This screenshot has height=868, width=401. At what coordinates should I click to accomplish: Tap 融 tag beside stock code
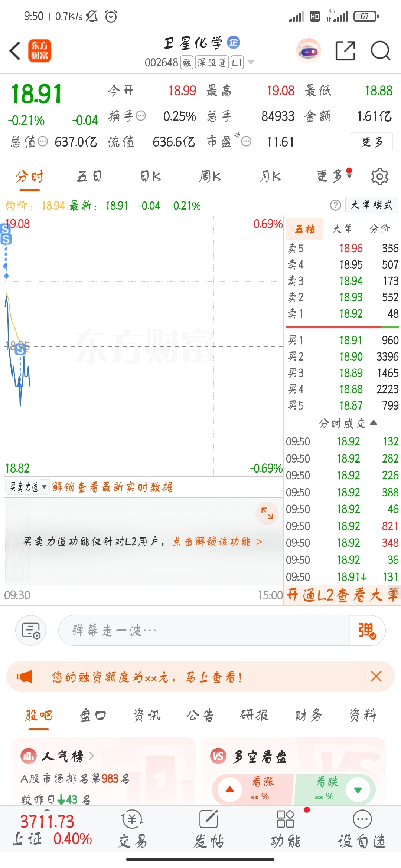tap(187, 62)
